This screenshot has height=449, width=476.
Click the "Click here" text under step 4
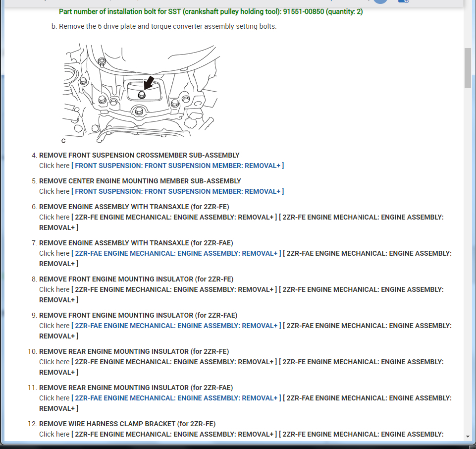[54, 166]
